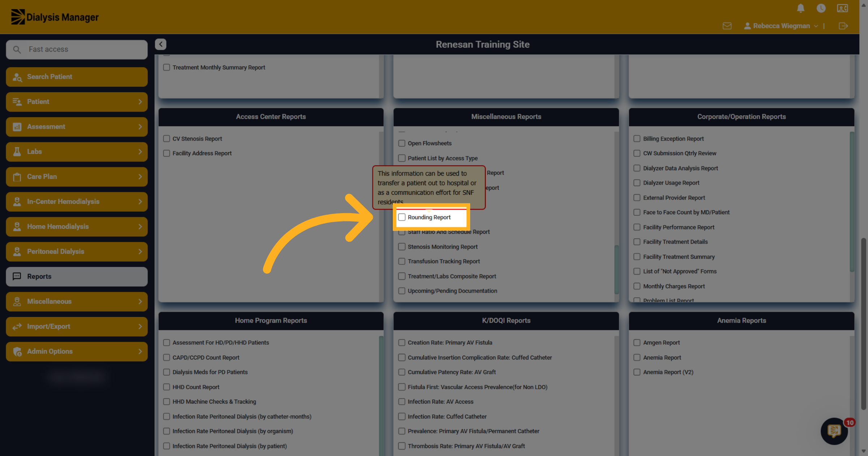Click the Import/Export arrows icon
The width and height of the screenshot is (868, 456).
click(x=17, y=327)
